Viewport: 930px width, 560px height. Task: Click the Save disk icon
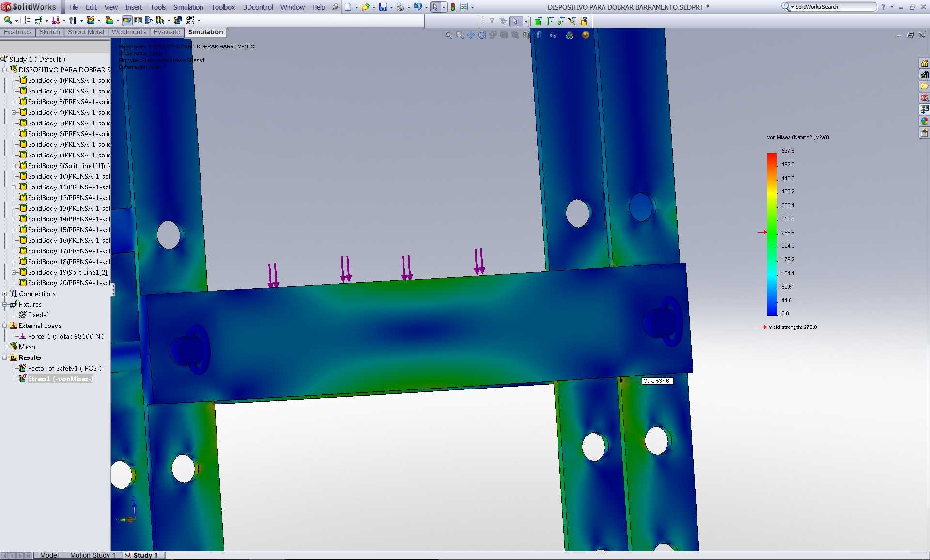tap(383, 7)
